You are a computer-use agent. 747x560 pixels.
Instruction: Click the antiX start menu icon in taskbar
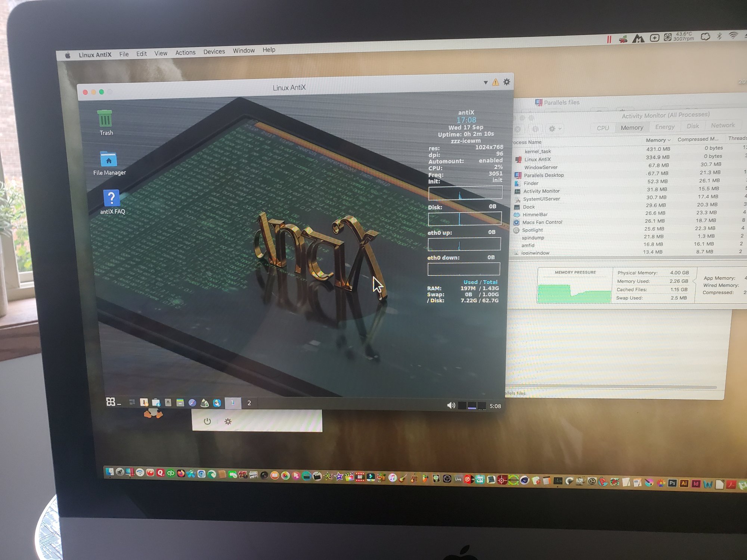click(x=111, y=402)
